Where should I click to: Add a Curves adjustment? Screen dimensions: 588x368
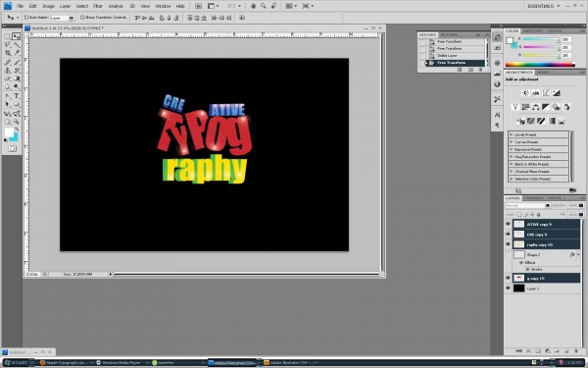546,93
